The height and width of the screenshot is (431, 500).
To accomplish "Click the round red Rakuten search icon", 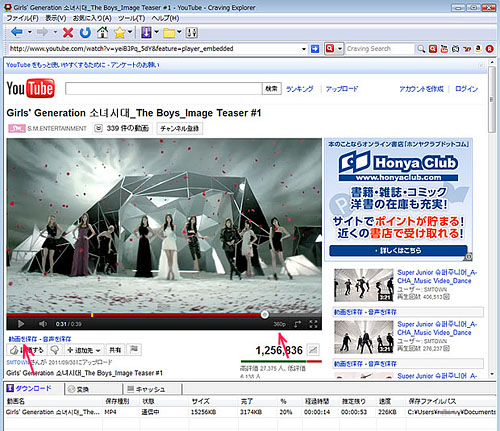I will click(489, 49).
